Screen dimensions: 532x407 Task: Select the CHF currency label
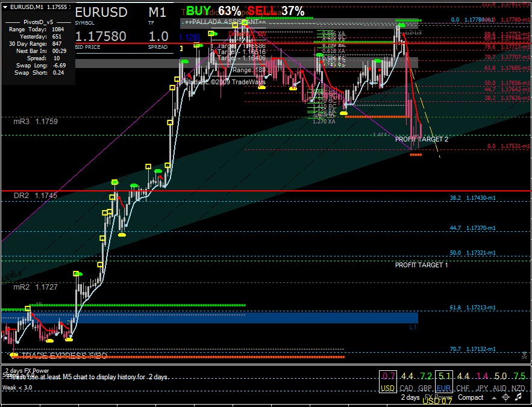463,388
